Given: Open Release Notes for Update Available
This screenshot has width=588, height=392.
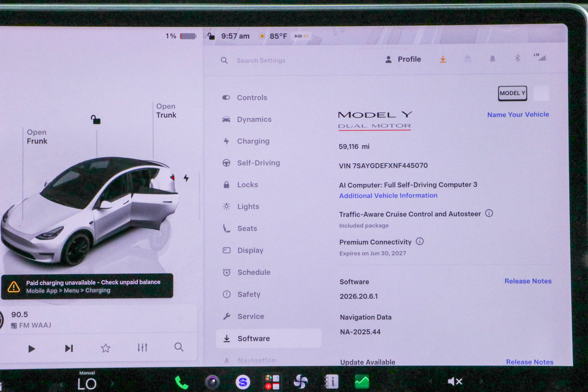Looking at the screenshot, I should click(530, 362).
